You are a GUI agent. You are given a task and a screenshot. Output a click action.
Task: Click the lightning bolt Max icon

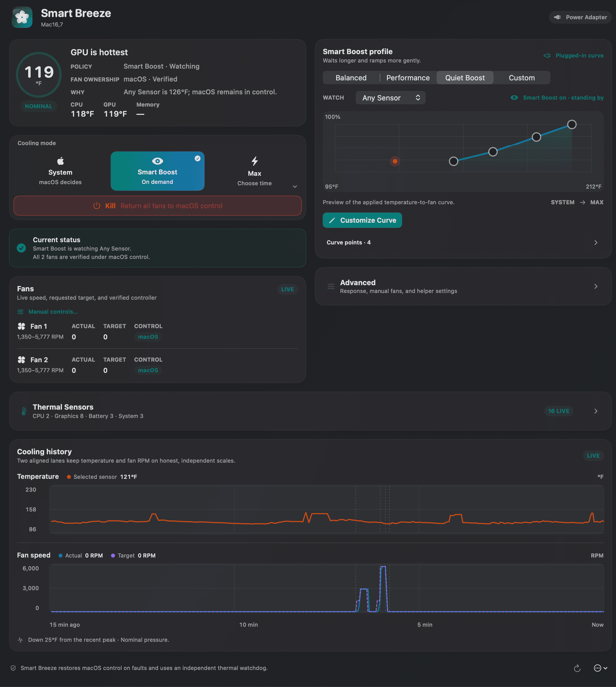click(254, 161)
